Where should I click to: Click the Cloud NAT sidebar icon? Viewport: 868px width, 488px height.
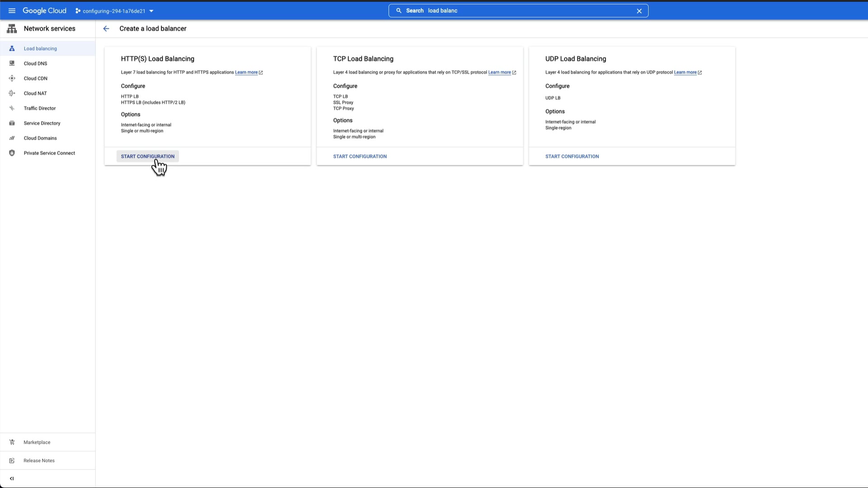pos(12,94)
